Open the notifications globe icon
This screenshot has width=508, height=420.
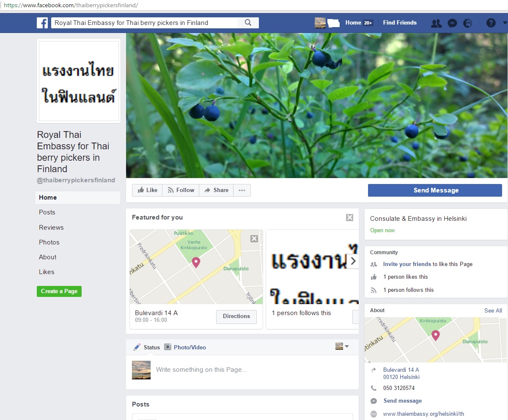(x=467, y=23)
